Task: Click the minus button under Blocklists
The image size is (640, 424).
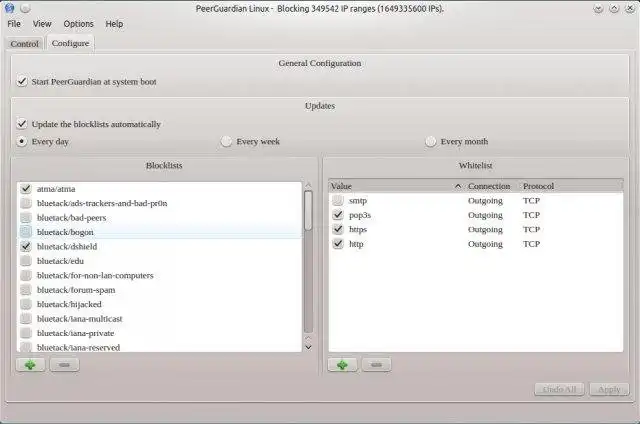Action: (64, 365)
